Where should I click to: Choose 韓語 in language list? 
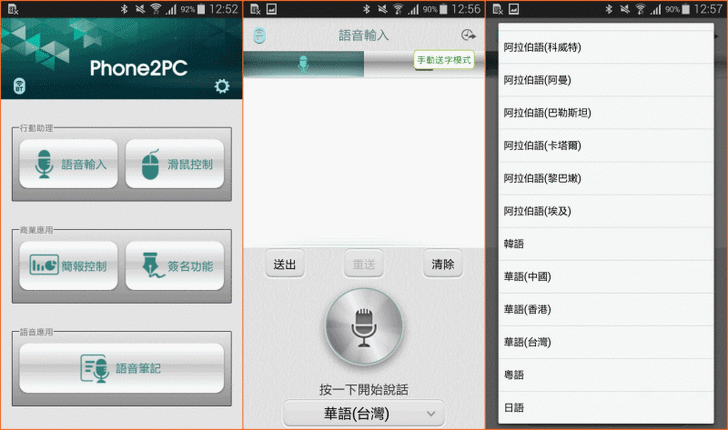[x=606, y=244]
